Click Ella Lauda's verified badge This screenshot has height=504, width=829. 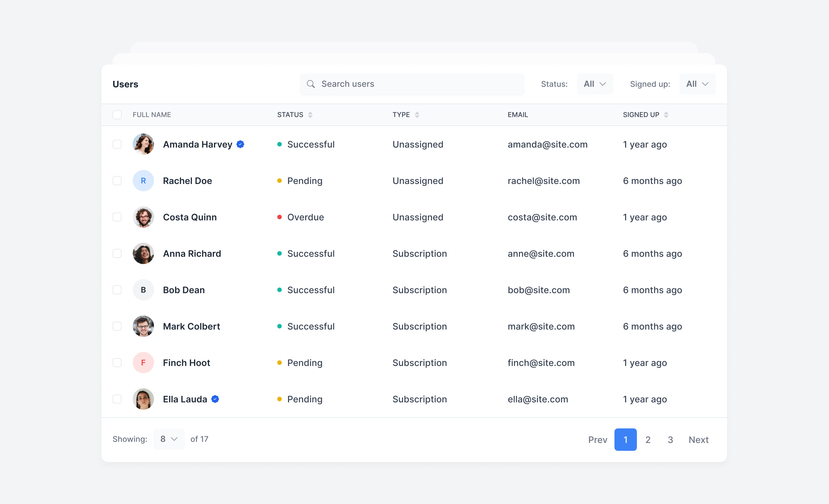pyautogui.click(x=215, y=399)
